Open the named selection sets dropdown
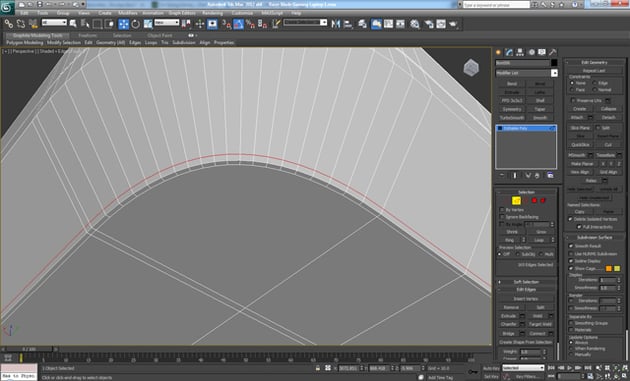Screen dimensions: 630x381 pos(305,23)
